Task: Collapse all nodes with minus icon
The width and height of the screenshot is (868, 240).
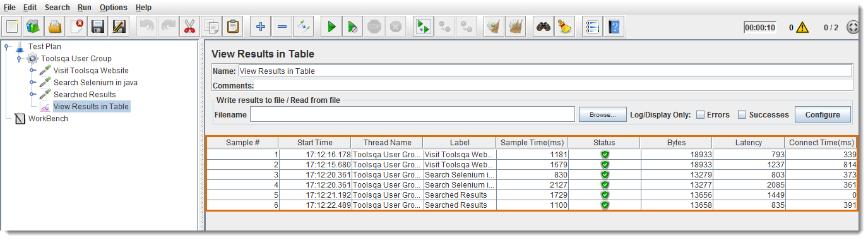Action: (282, 27)
